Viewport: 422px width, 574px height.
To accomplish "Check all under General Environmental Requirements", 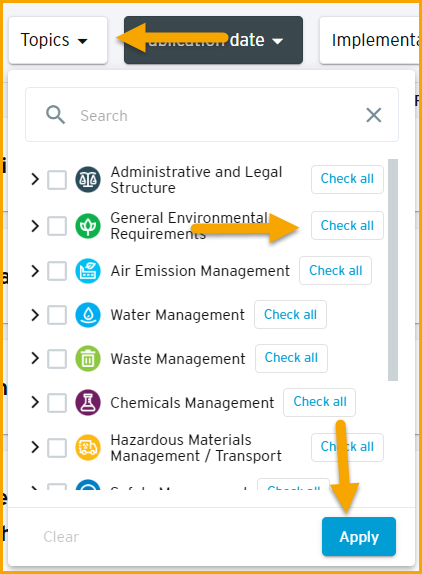I will click(x=347, y=226).
